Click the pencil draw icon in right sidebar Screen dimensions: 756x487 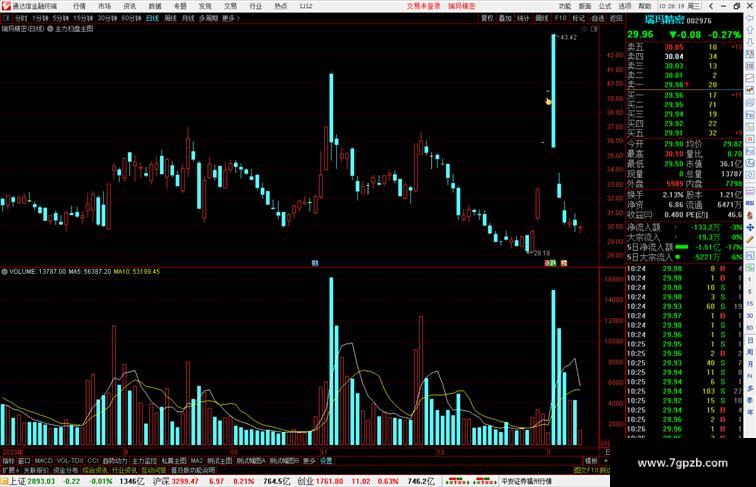750,240
